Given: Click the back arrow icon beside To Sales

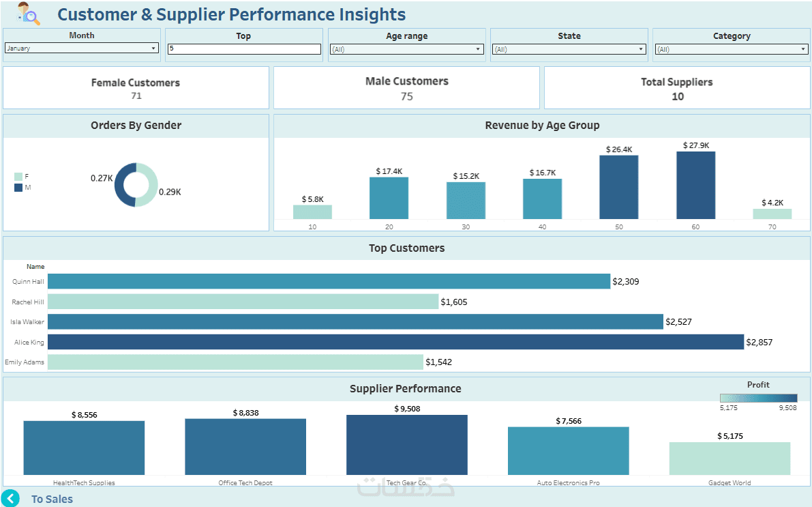Looking at the screenshot, I should tap(10, 498).
